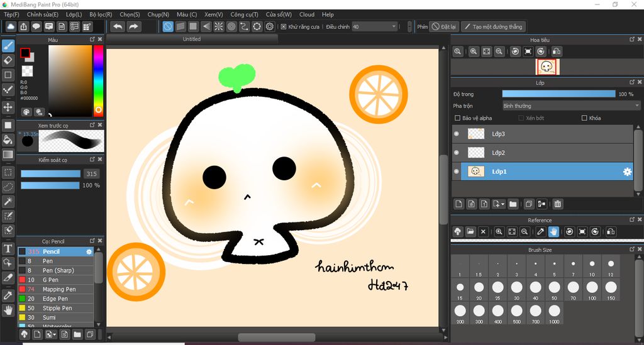Image resolution: width=644 pixels, height=345 pixels.
Task: Open Lớp1 layer settings gear
Action: tap(627, 172)
